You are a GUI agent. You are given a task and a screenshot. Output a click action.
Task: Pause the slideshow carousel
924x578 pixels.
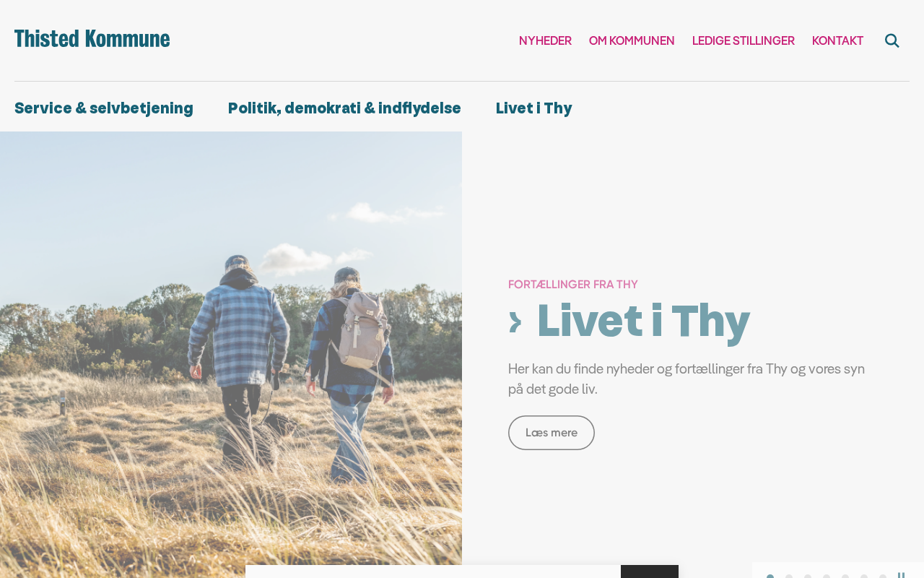coord(901,575)
